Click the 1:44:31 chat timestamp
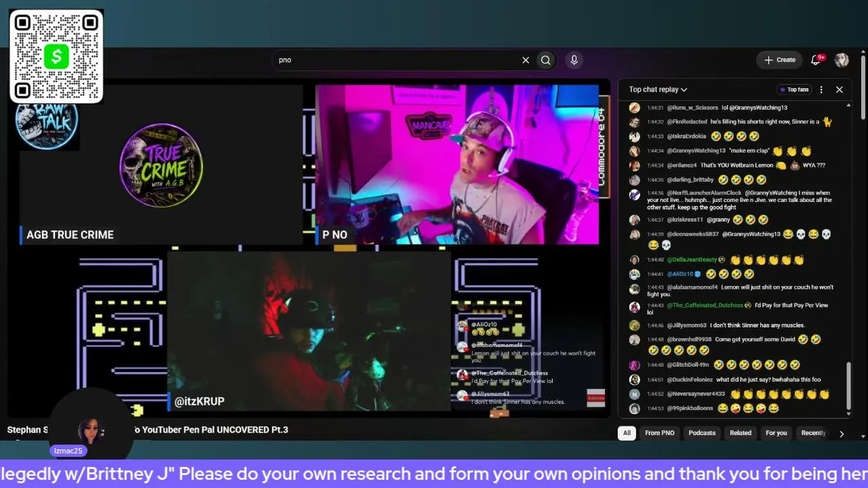868x488 pixels. [x=655, y=108]
